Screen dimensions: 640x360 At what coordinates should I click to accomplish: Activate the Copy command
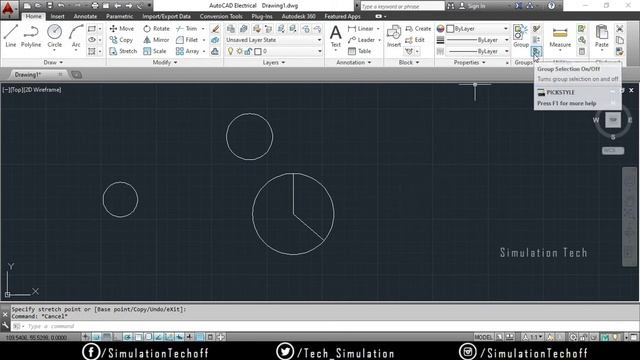[x=121, y=40]
